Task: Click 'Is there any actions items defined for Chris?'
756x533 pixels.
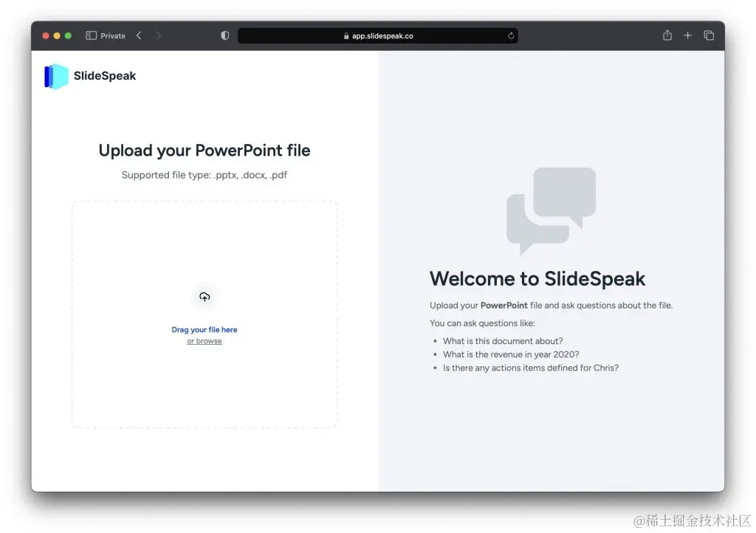Action: click(531, 368)
